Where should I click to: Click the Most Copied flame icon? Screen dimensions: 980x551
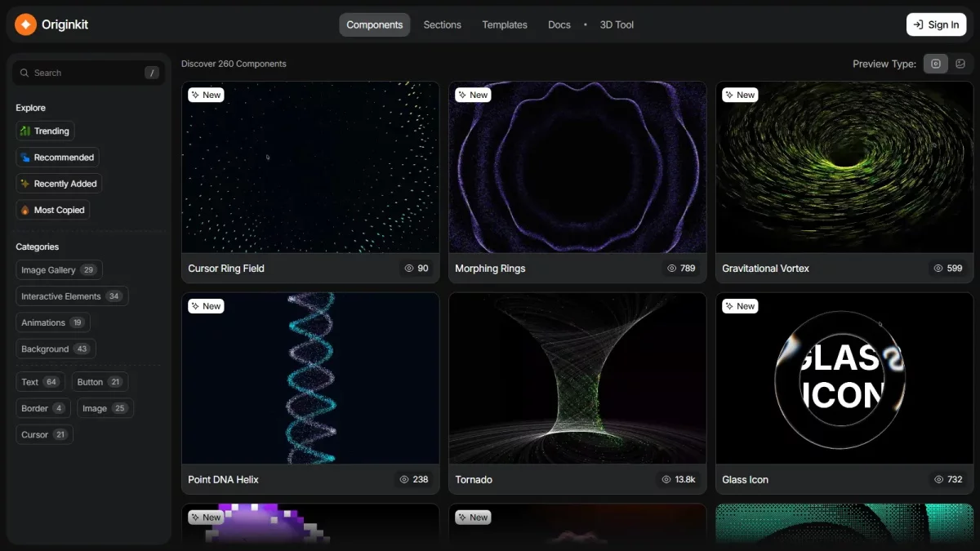pos(26,210)
